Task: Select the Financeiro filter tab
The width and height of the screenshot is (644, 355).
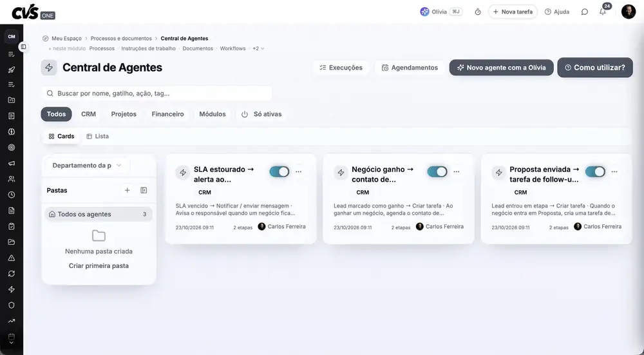Action: 167,114
